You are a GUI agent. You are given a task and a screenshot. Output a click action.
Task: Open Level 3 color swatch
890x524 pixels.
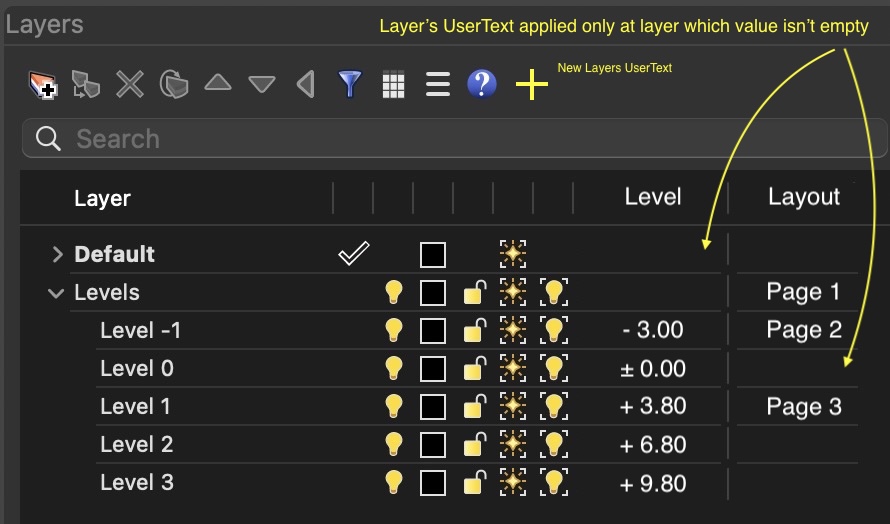click(433, 483)
